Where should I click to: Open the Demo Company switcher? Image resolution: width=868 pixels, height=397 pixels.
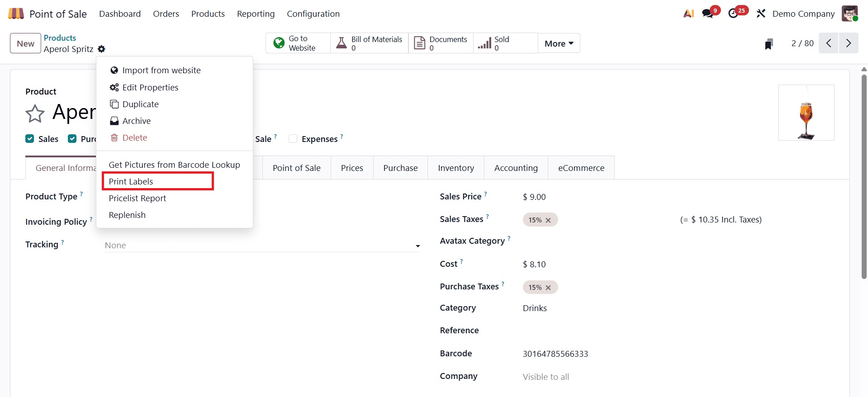[803, 14]
